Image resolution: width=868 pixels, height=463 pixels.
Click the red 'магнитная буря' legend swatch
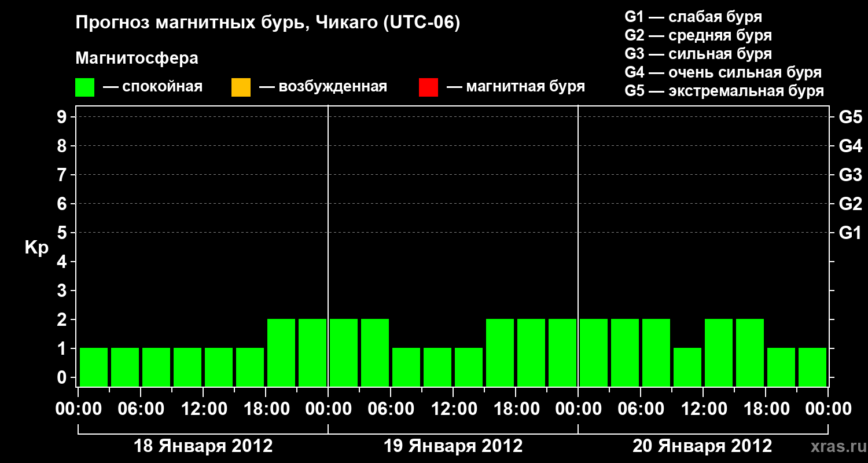pyautogui.click(x=428, y=87)
